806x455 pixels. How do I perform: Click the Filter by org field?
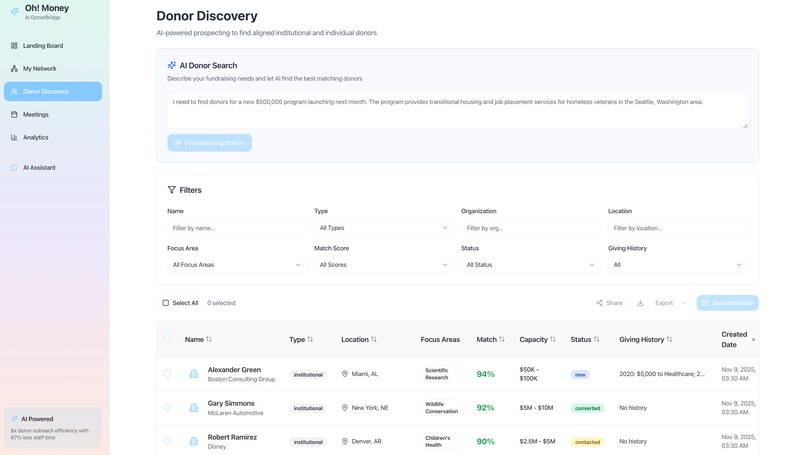[x=530, y=228]
